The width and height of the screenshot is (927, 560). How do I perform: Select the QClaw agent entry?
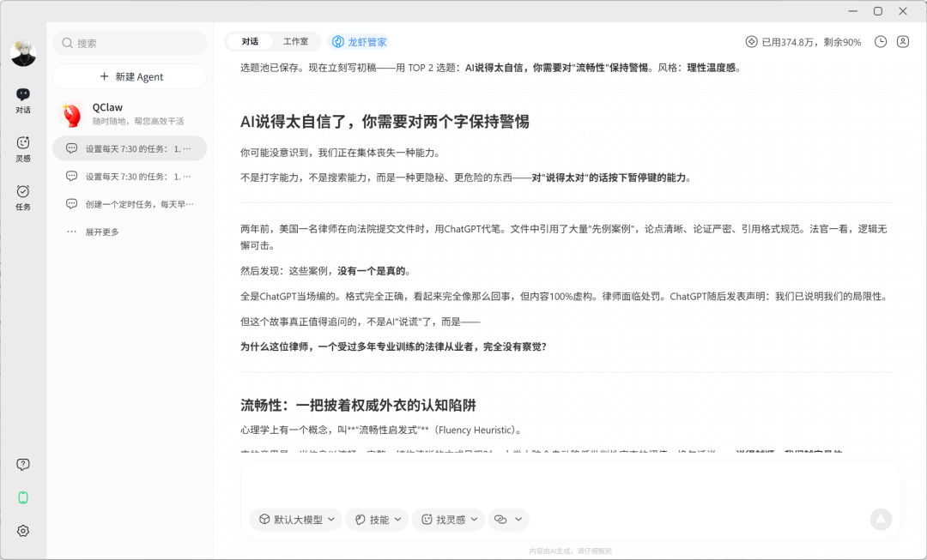[x=130, y=113]
